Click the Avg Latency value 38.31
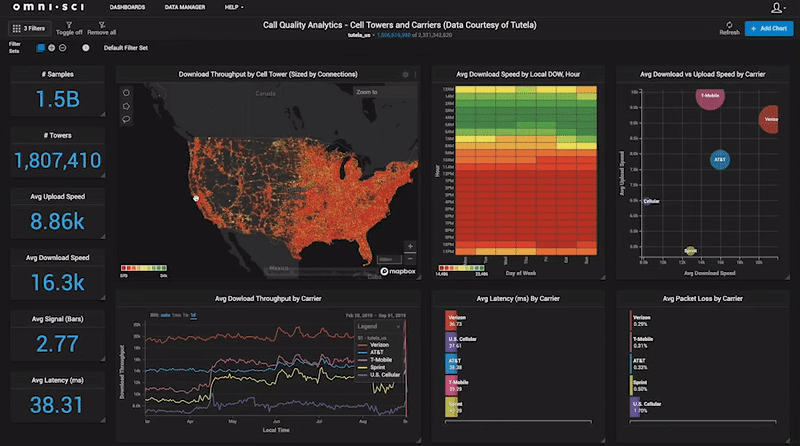Image resolution: width=800 pixels, height=446 pixels. [56, 405]
